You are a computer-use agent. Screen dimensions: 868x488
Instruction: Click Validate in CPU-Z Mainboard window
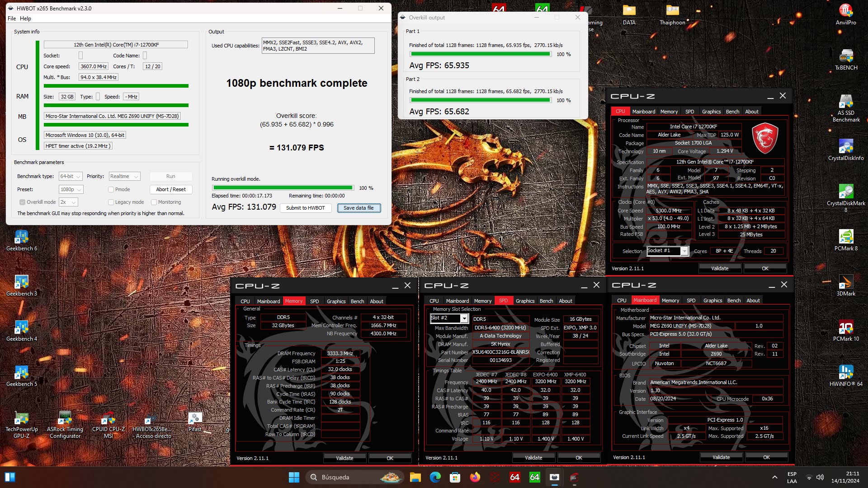tap(721, 457)
